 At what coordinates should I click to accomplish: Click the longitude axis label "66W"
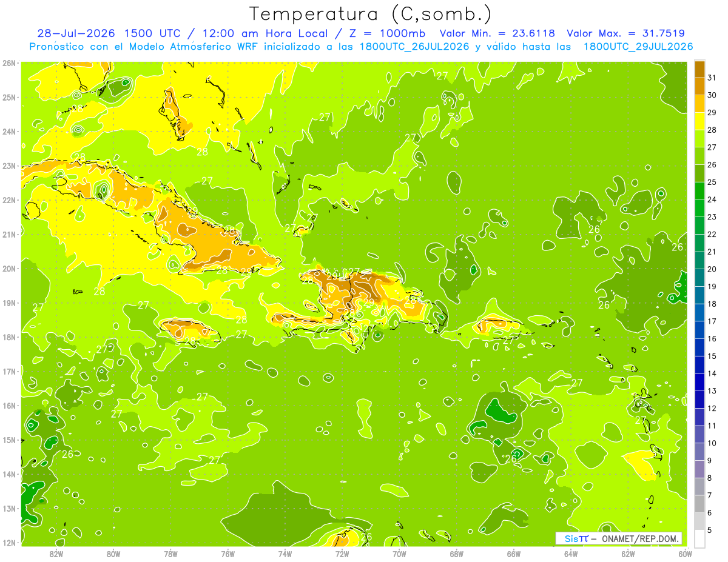click(514, 554)
